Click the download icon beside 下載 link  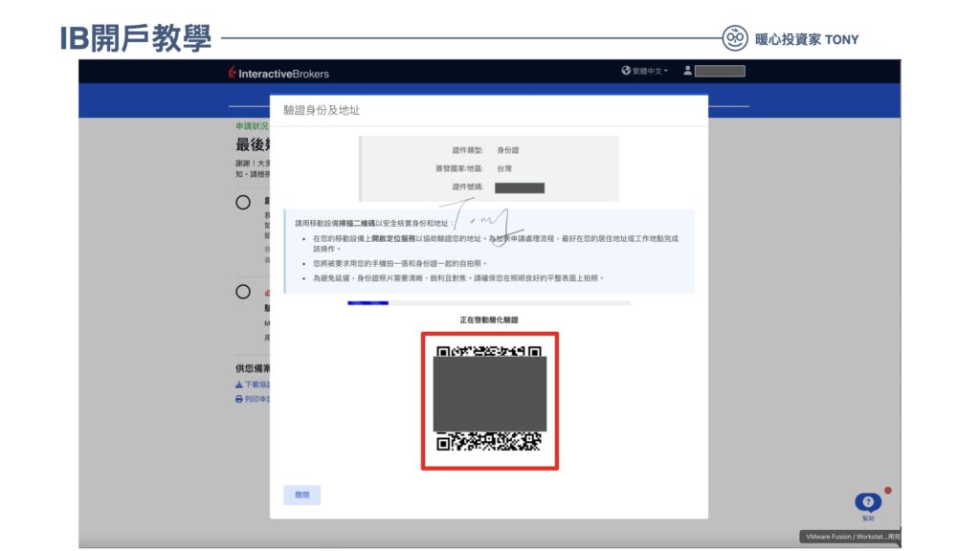(238, 385)
